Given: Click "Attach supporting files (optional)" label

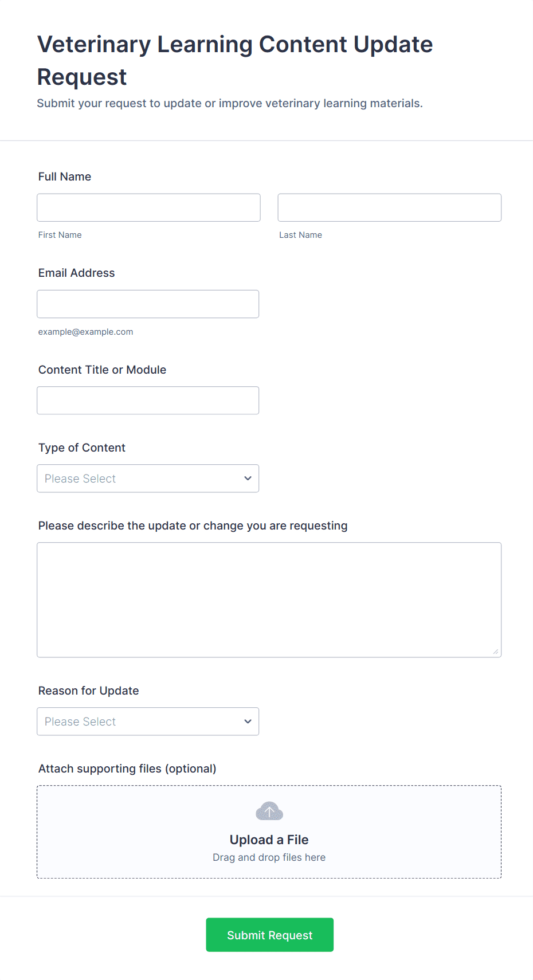Looking at the screenshot, I should click(x=127, y=769).
